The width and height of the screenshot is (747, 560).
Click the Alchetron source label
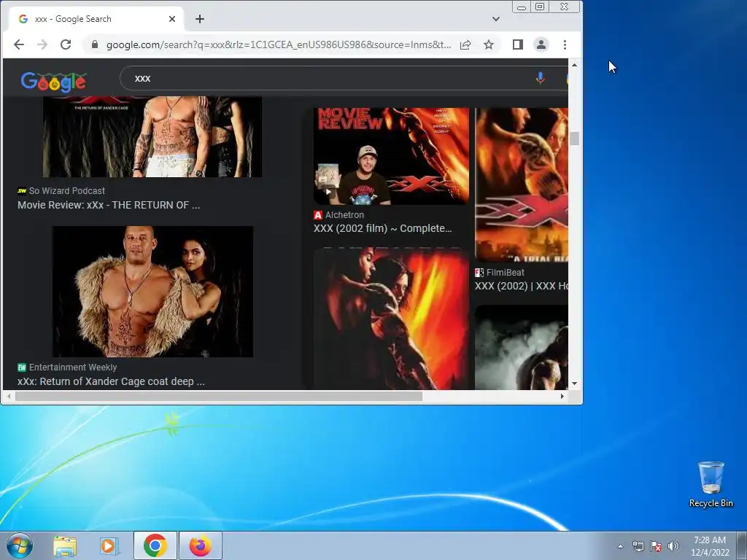(x=338, y=215)
